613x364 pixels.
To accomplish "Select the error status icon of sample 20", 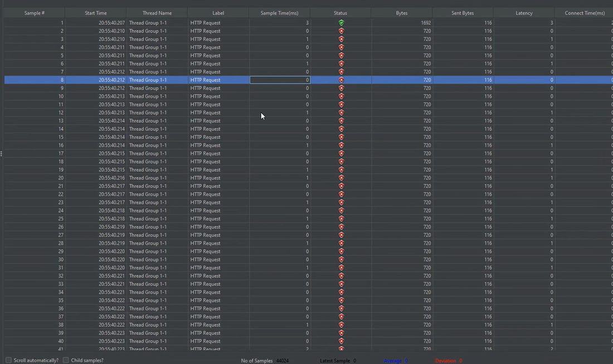I will point(341,178).
